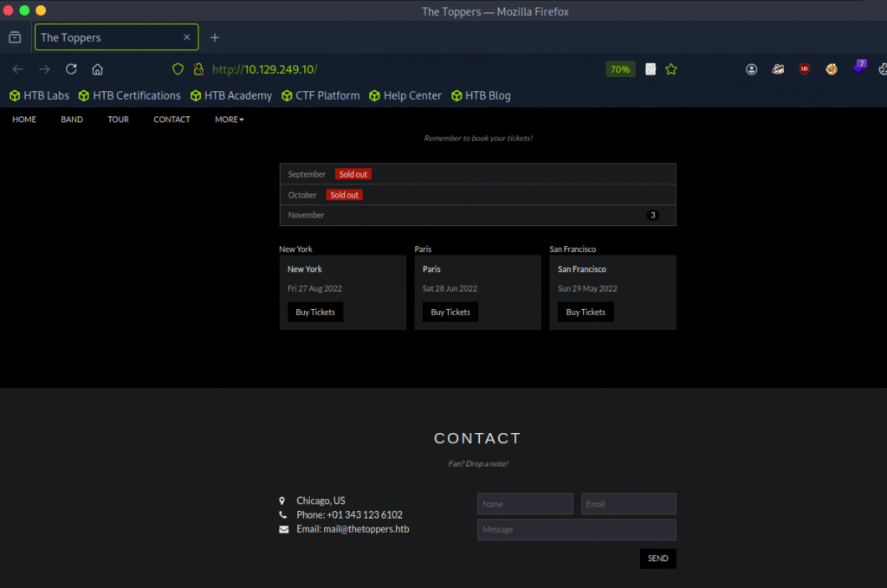Click into the Message input field

pyautogui.click(x=576, y=529)
